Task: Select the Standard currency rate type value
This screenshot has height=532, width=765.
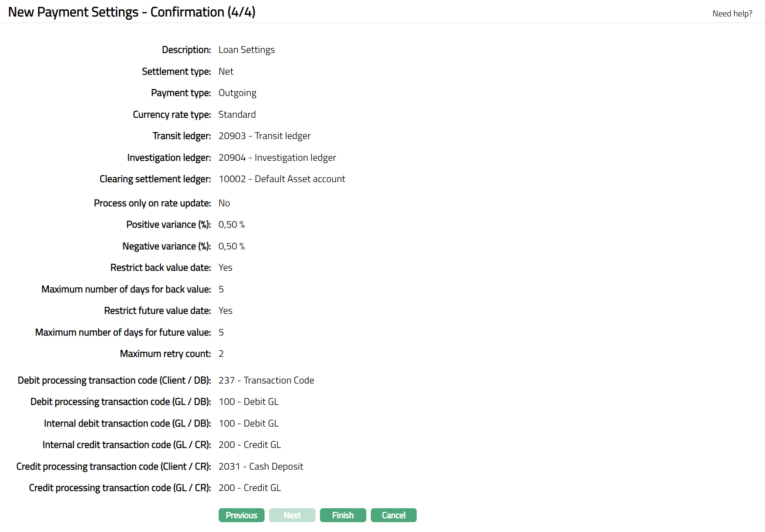Action: 237,114
